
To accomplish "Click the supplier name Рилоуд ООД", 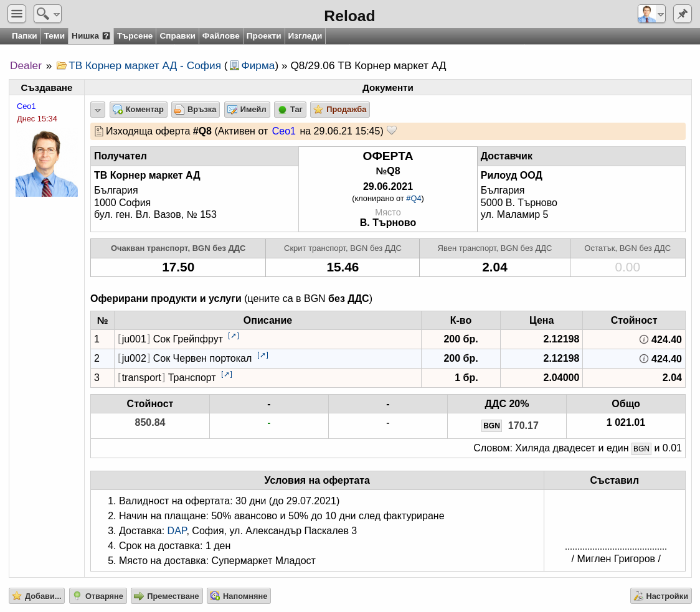I will 511,175.
